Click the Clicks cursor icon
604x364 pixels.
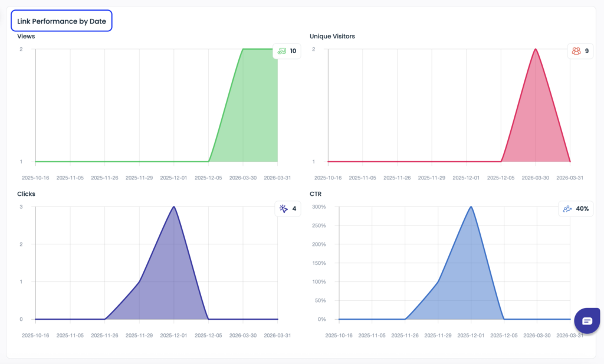coord(284,208)
